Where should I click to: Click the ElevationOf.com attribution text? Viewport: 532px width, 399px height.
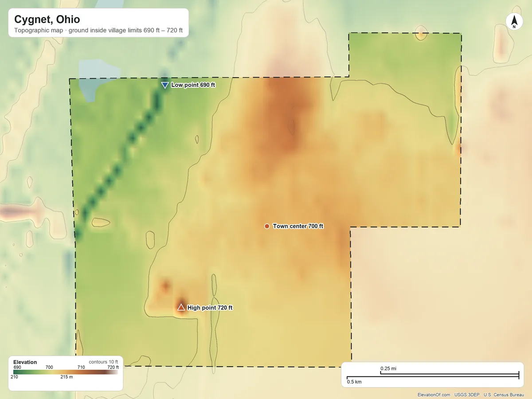(x=434, y=395)
